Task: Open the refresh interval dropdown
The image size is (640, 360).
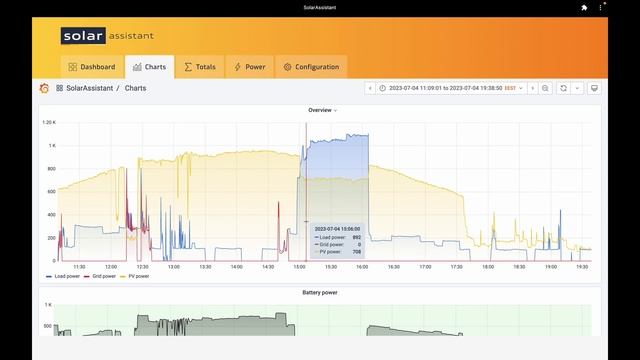Action: [x=577, y=88]
